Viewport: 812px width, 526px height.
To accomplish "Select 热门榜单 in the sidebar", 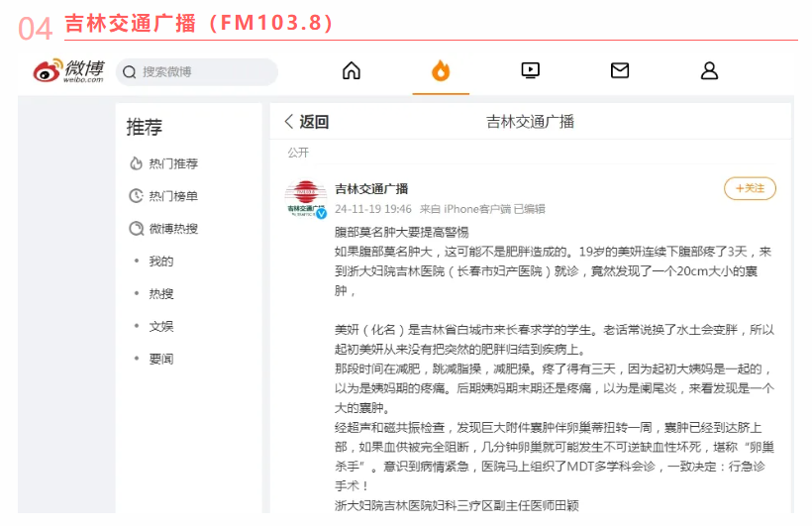I will point(173,196).
